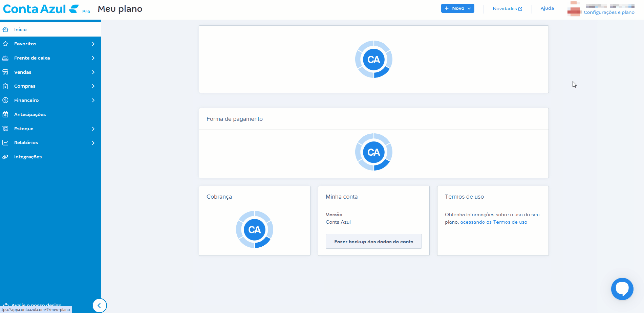Collapse the sidebar with the arrow button
This screenshot has width=644, height=313.
point(99,306)
